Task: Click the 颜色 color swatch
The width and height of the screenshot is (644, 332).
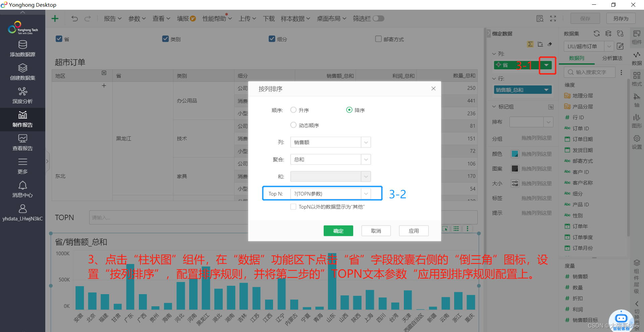Action: coord(515,154)
